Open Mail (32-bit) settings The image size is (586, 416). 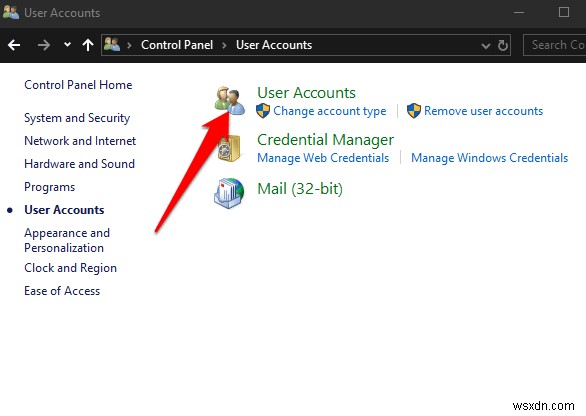[x=300, y=189]
